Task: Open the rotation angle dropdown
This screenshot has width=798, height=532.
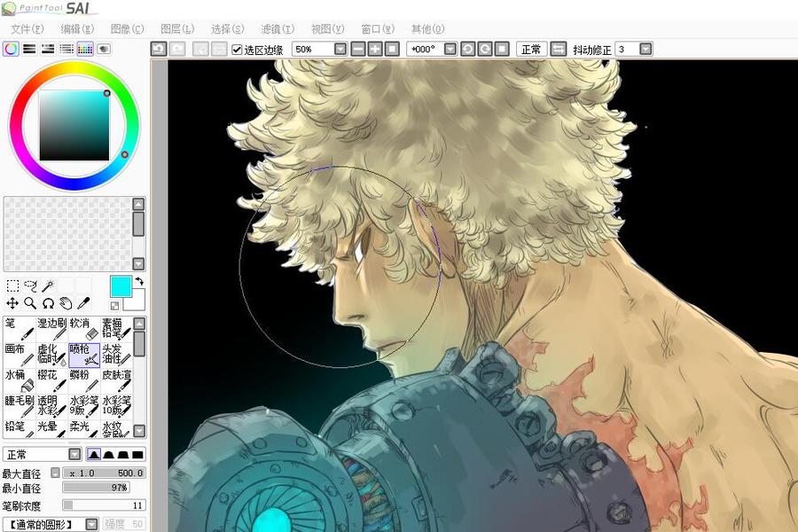Action: (x=450, y=49)
